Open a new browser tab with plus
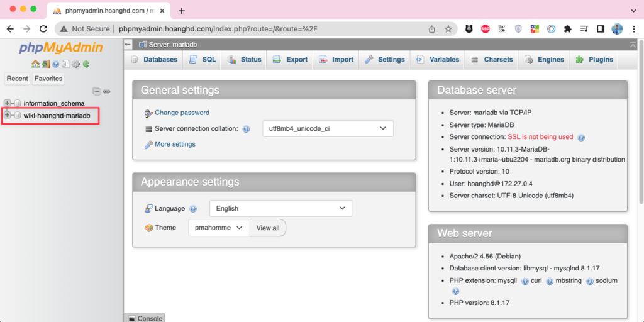644x322 pixels. 182,10
